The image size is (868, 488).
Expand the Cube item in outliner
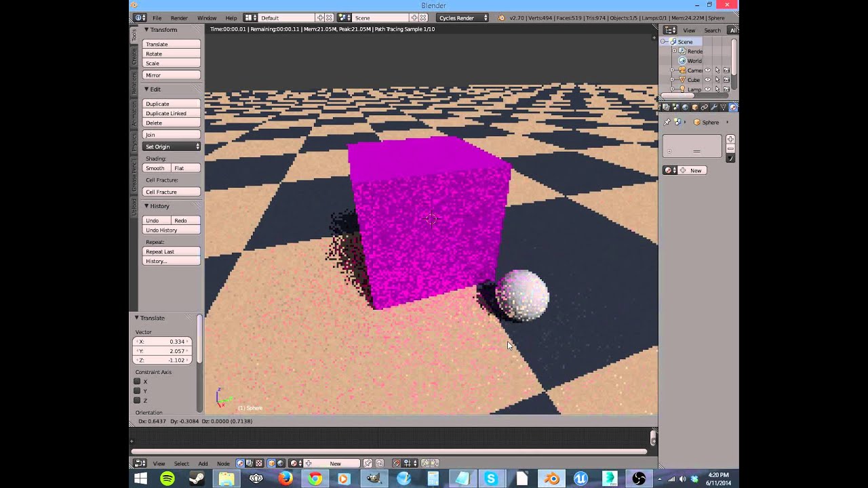(673, 80)
